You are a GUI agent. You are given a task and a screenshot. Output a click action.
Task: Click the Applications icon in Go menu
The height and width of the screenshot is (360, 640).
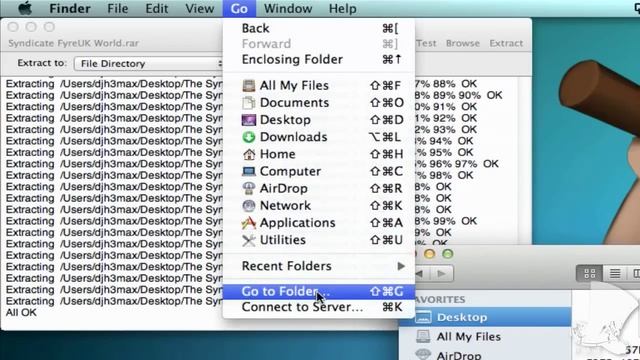coord(249,222)
